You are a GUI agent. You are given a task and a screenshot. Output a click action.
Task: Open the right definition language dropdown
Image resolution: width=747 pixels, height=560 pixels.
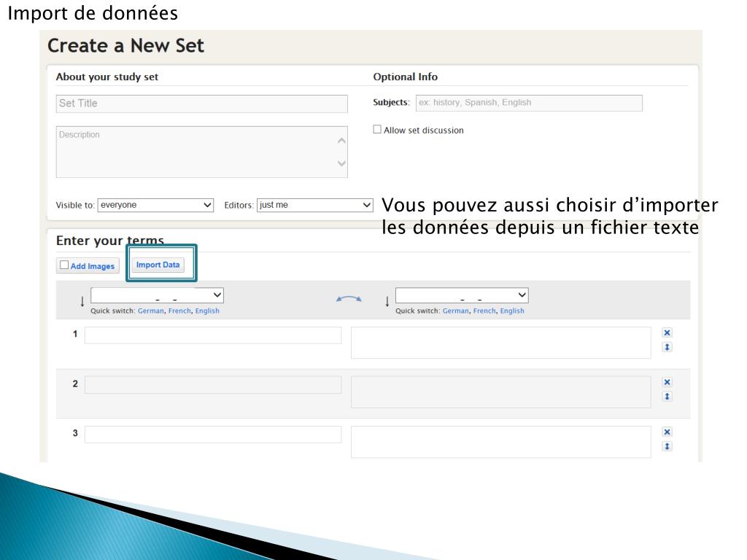click(x=462, y=295)
